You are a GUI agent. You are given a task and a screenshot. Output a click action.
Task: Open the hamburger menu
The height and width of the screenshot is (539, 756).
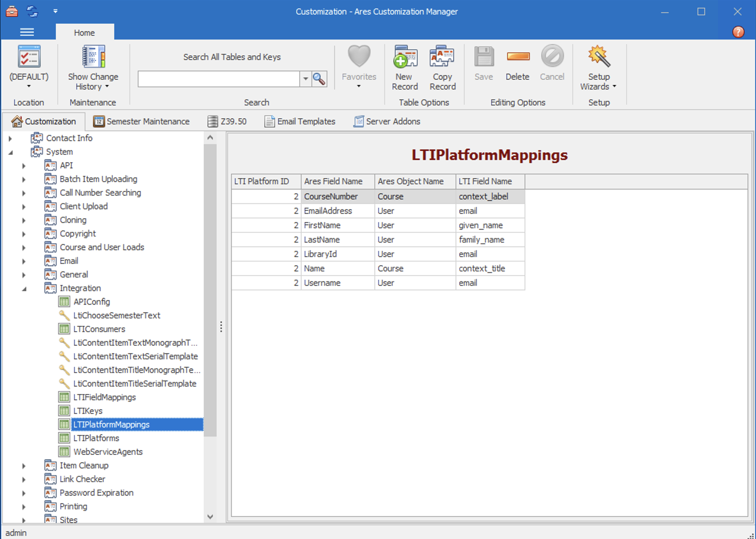coord(27,32)
